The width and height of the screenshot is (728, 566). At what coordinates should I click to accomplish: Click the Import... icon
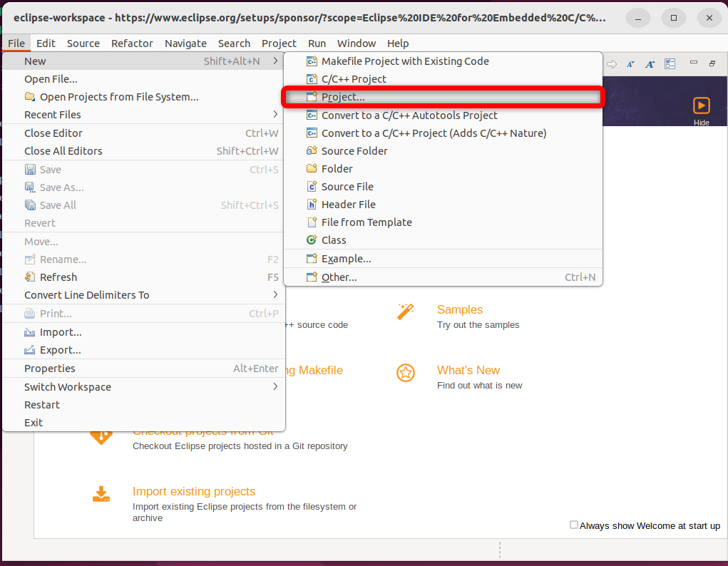coord(30,332)
